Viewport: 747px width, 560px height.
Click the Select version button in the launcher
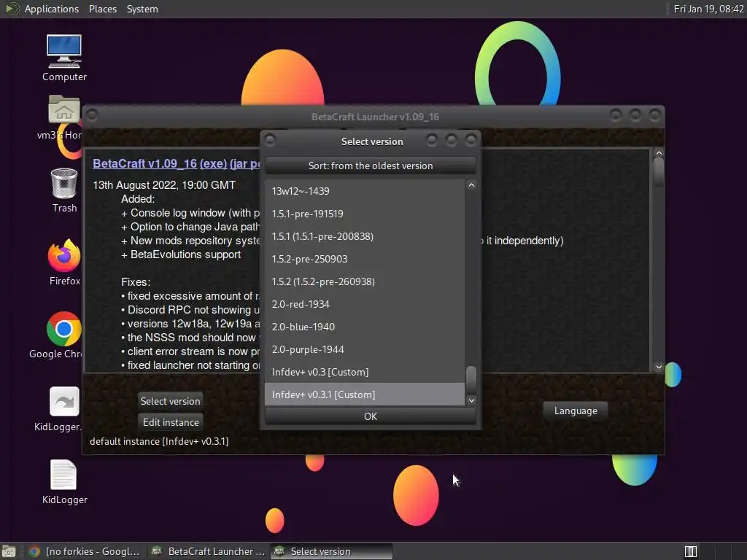click(x=170, y=401)
